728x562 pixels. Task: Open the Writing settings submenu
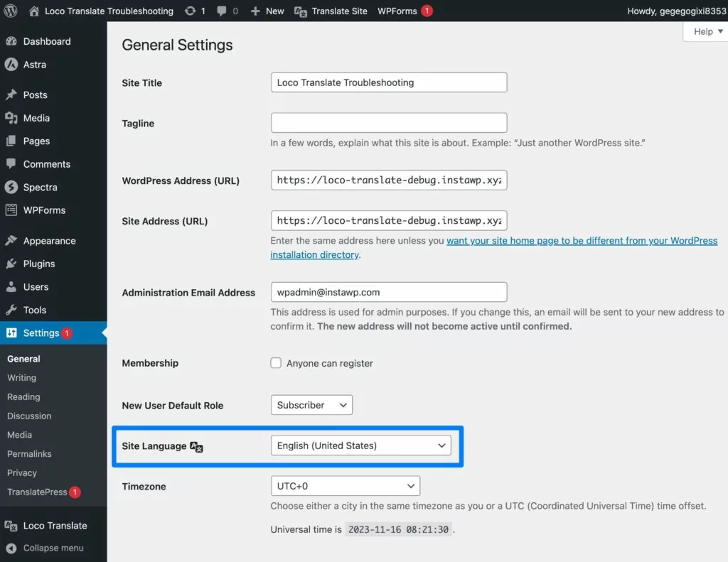click(22, 378)
